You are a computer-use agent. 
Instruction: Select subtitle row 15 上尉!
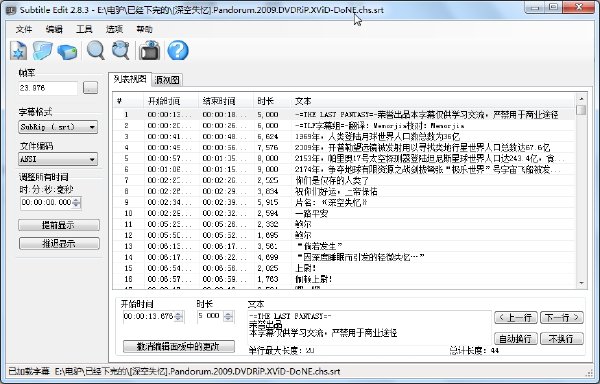pos(344,268)
